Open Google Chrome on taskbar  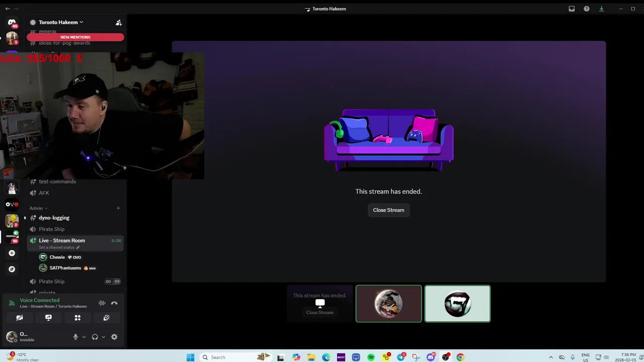tap(460, 357)
